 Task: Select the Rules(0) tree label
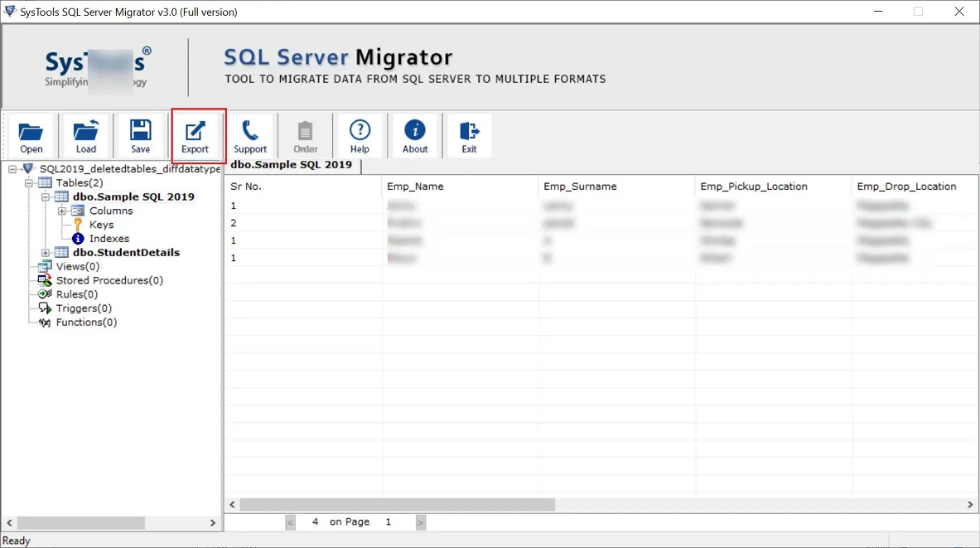coord(77,294)
